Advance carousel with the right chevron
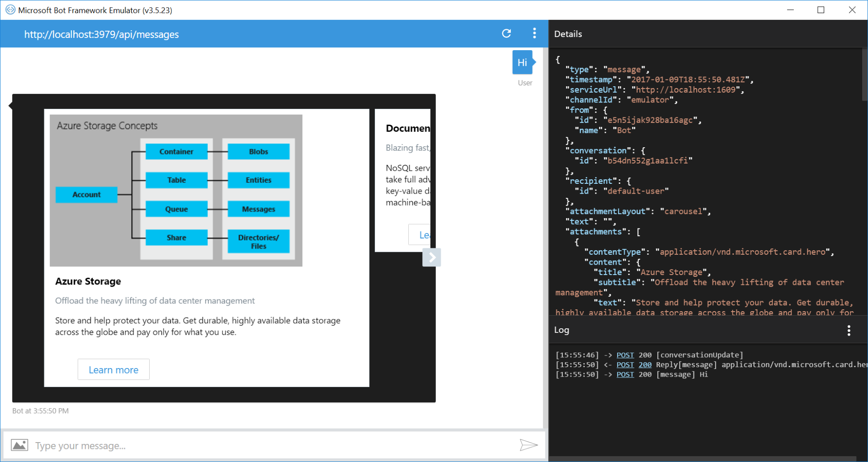Image resolution: width=868 pixels, height=462 pixels. point(432,257)
